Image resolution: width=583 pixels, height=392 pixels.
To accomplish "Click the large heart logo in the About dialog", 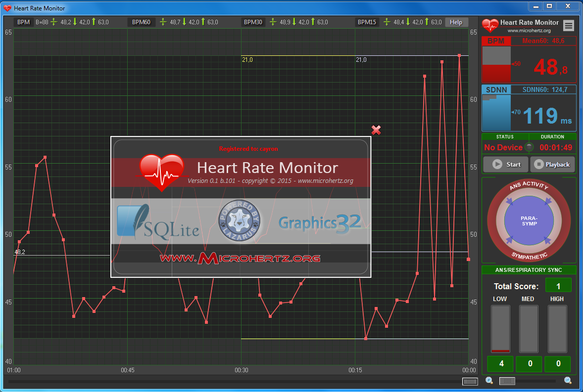I will pos(162,172).
